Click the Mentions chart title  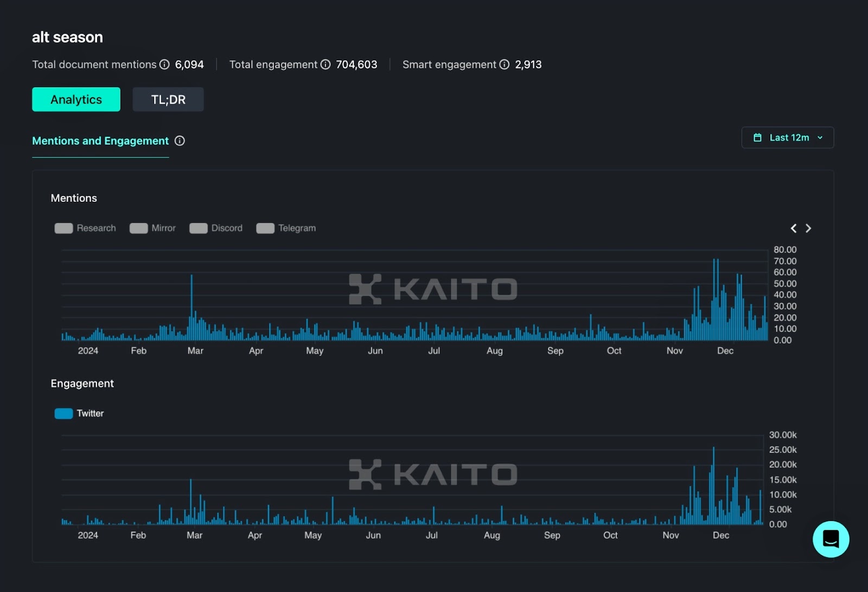[x=74, y=198]
